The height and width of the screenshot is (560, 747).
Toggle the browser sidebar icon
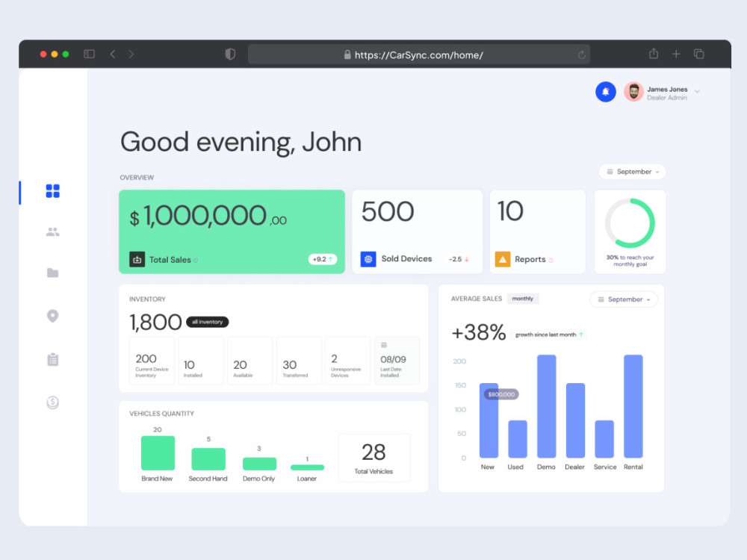pos(89,55)
